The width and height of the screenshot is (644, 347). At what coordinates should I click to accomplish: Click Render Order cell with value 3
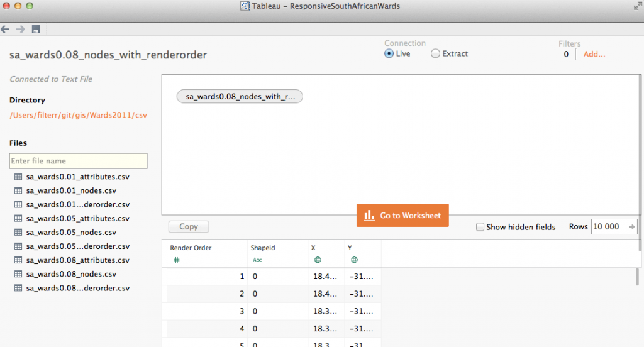207,311
